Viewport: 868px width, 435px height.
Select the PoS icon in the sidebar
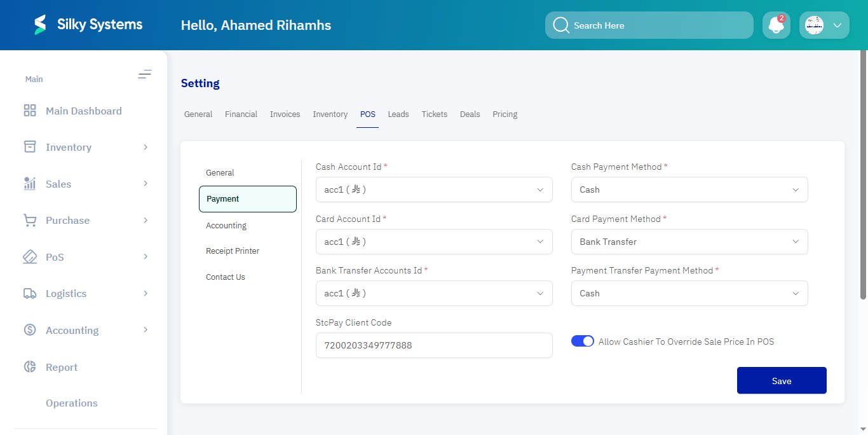29,256
